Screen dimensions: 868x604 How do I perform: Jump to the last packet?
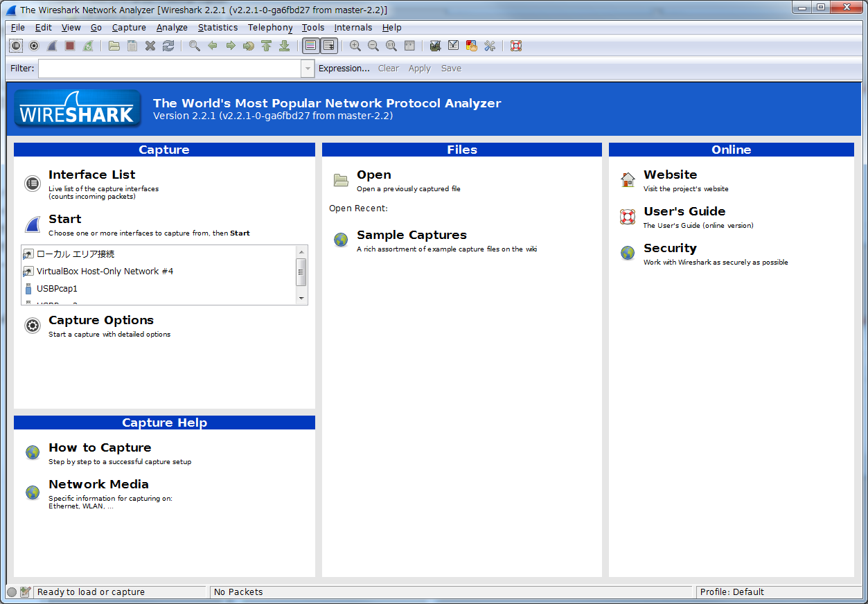pyautogui.click(x=284, y=46)
